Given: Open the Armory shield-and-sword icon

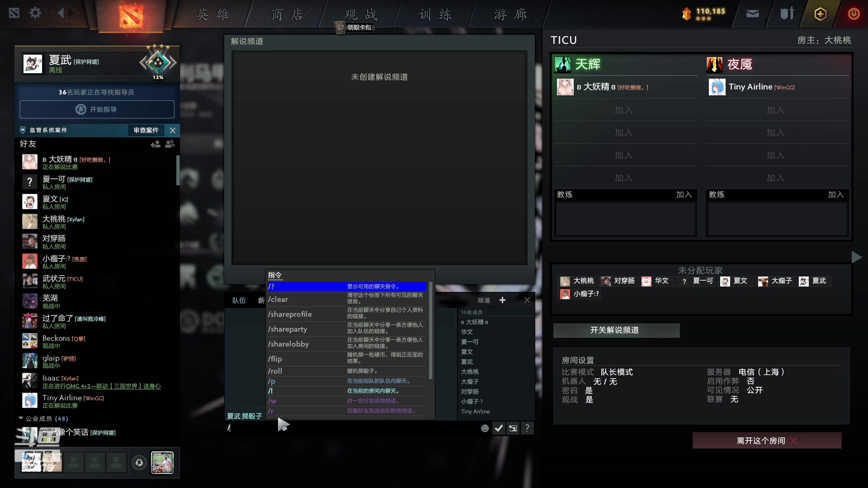Looking at the screenshot, I should click(x=786, y=14).
